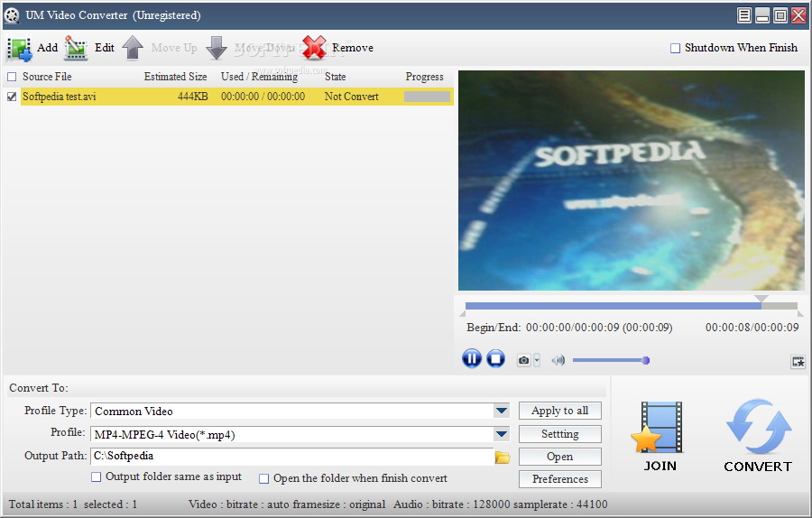Open the Setting button
This screenshot has width=812, height=518.
(559, 434)
